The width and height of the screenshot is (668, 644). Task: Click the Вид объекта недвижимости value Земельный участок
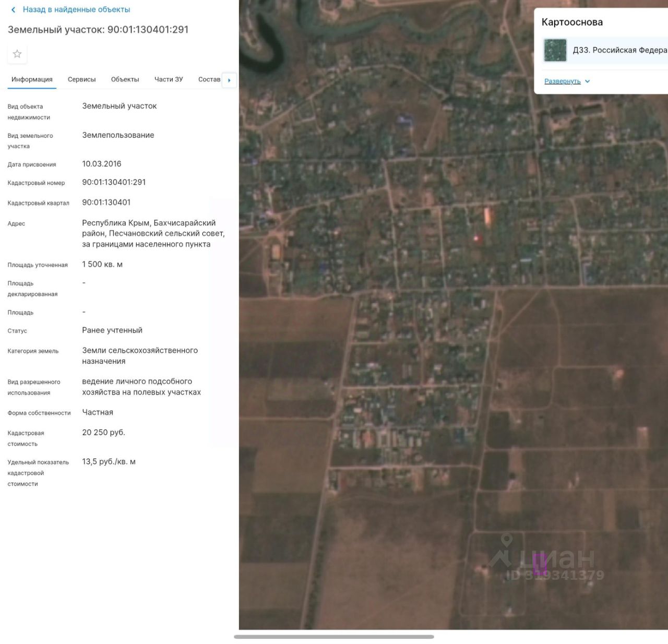pos(120,106)
